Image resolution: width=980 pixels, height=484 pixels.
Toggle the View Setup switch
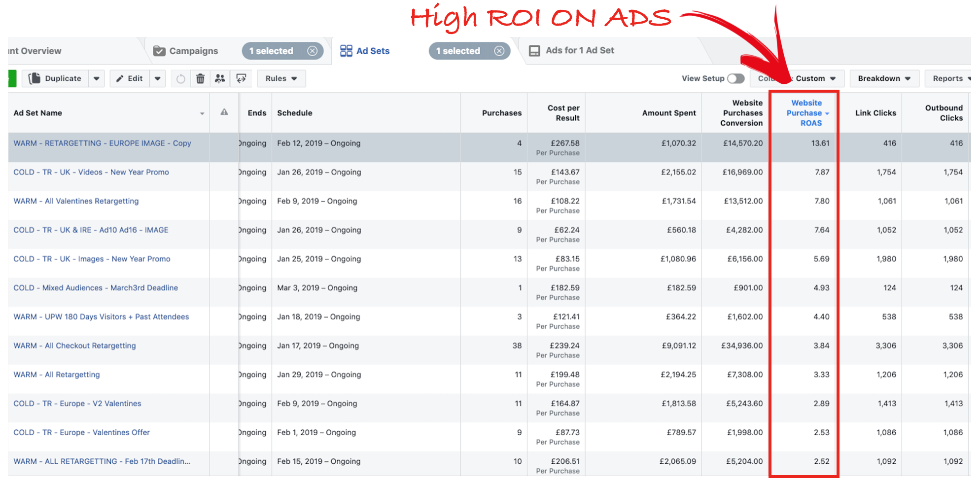point(735,78)
